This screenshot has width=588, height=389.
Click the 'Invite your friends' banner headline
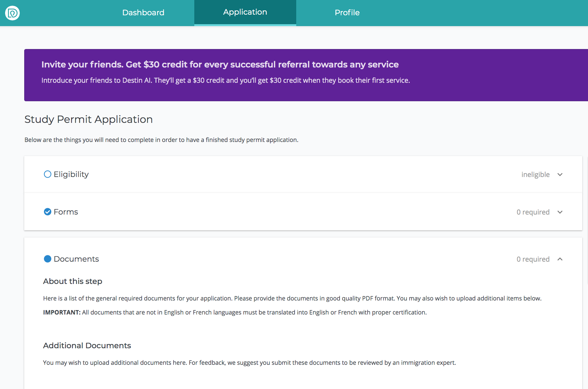[220, 64]
